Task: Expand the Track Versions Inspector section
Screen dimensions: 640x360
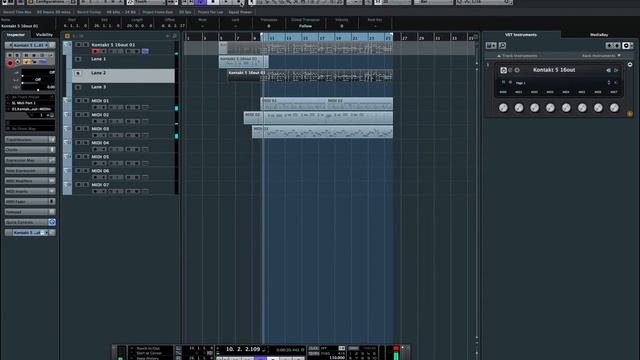Action: [30, 140]
